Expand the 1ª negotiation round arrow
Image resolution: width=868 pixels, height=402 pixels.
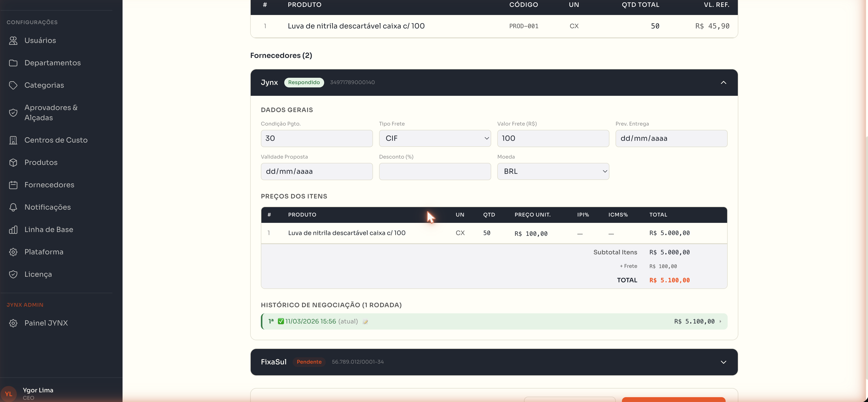tap(721, 321)
